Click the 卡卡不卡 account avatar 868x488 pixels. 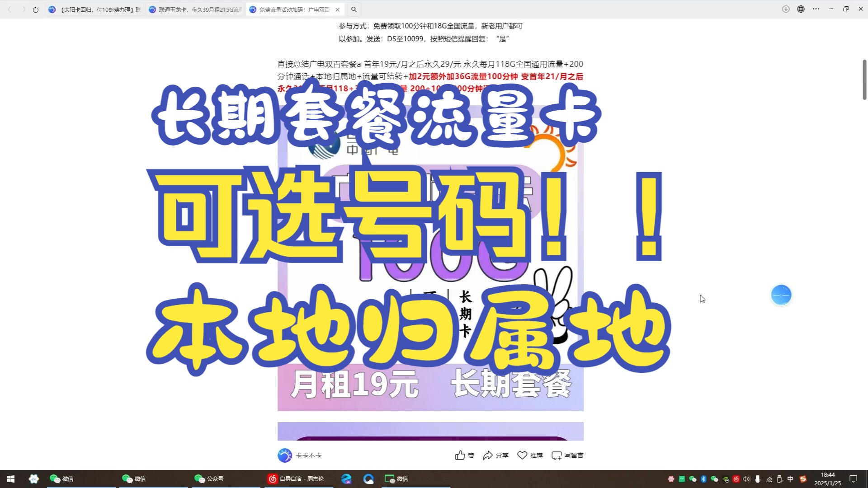285,455
